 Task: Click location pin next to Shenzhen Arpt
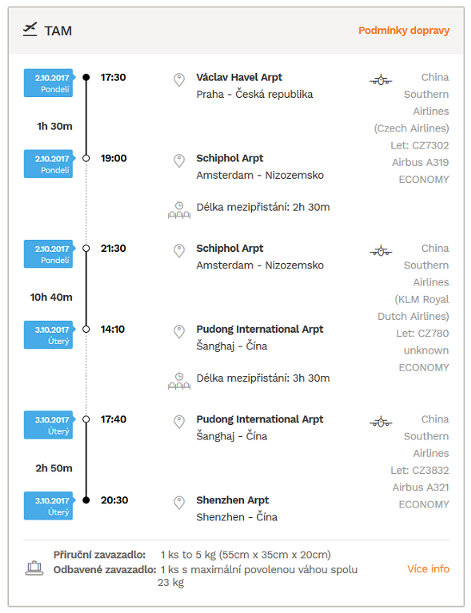coord(179,503)
